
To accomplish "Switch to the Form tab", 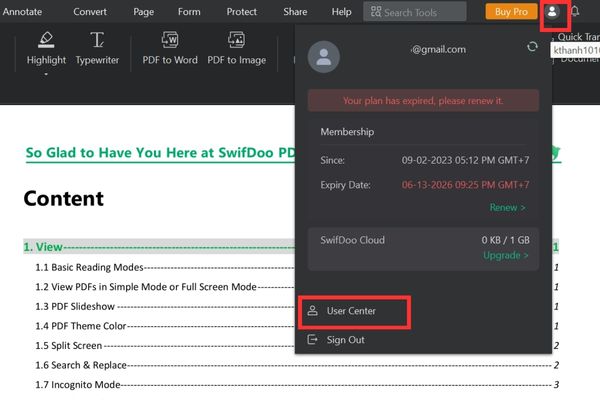I will [189, 12].
